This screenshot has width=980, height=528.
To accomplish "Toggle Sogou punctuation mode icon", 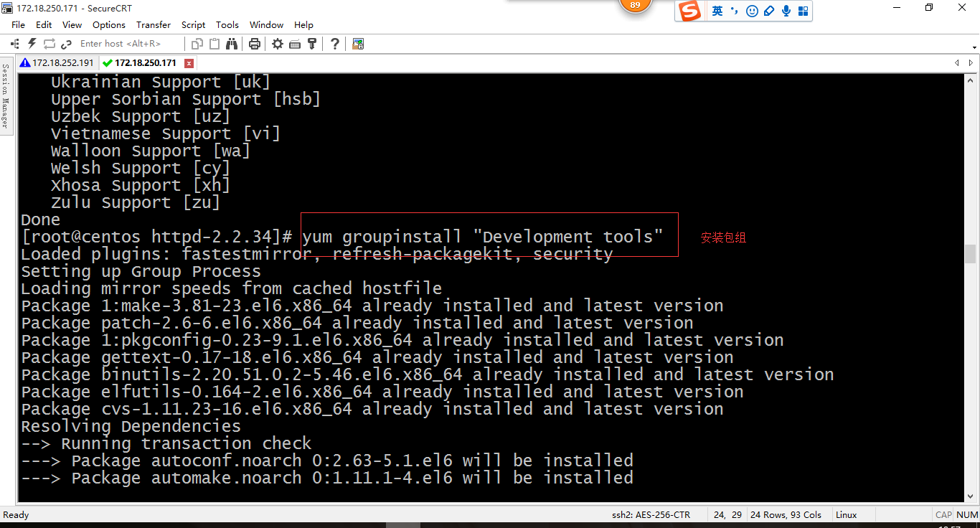I will 734,11.
